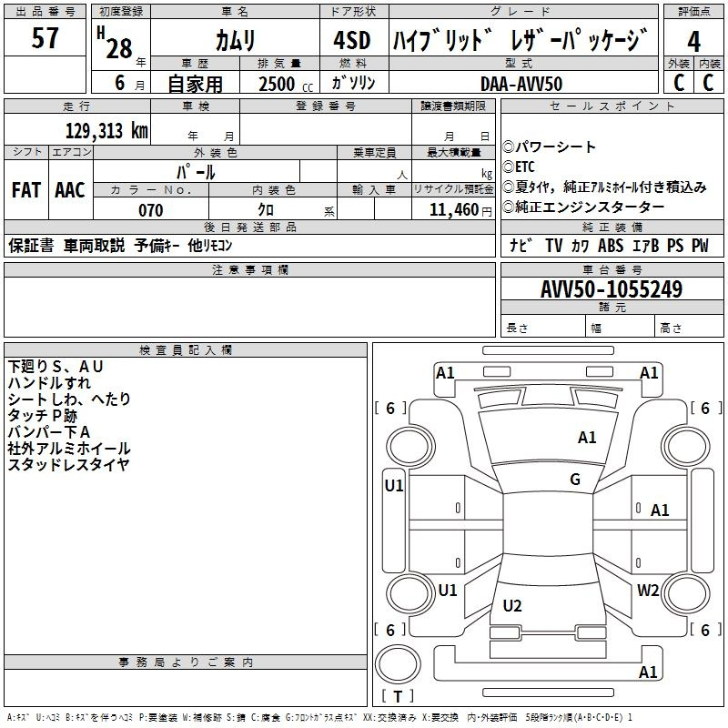Screen dimensions: 728x728
Task: Select the ◎純正エンジンスターター sales point
Action: point(583,207)
